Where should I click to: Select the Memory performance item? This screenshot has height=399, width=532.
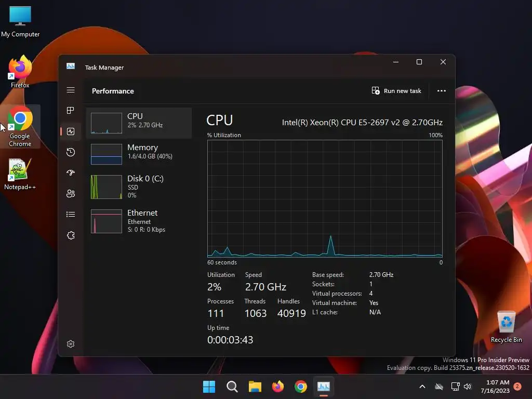click(139, 154)
